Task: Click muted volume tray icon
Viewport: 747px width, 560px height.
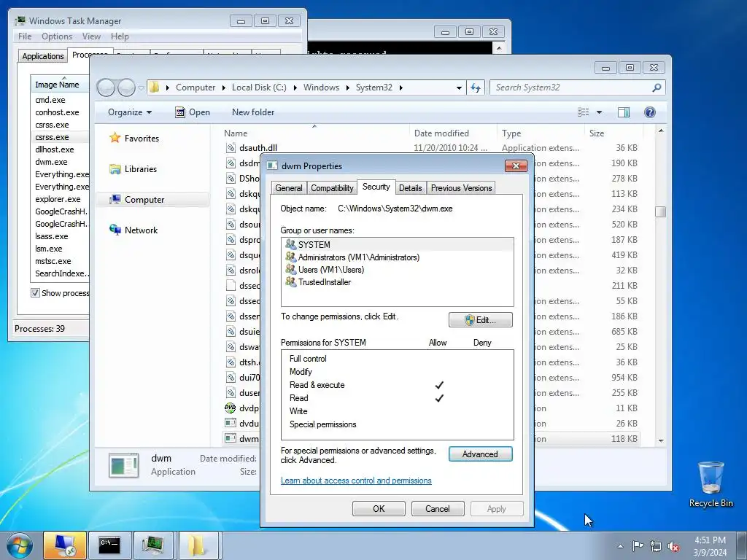Action: coord(673,546)
